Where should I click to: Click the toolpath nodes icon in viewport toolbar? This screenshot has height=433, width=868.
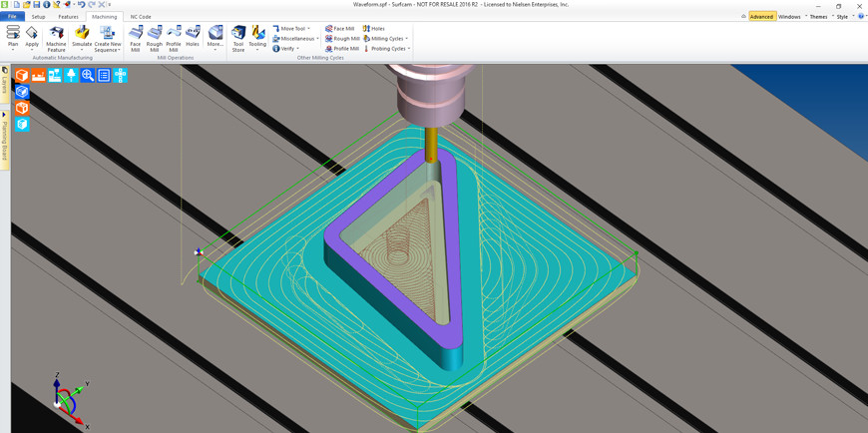(120, 75)
